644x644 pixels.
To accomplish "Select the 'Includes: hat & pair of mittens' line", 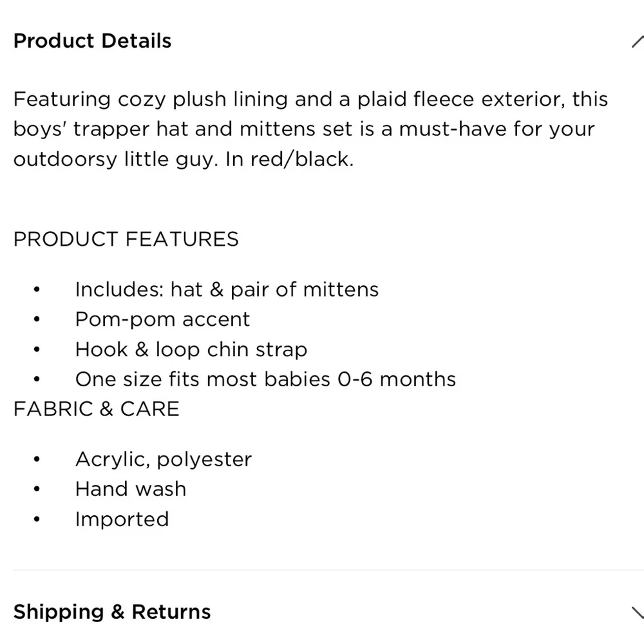I will tap(227, 290).
